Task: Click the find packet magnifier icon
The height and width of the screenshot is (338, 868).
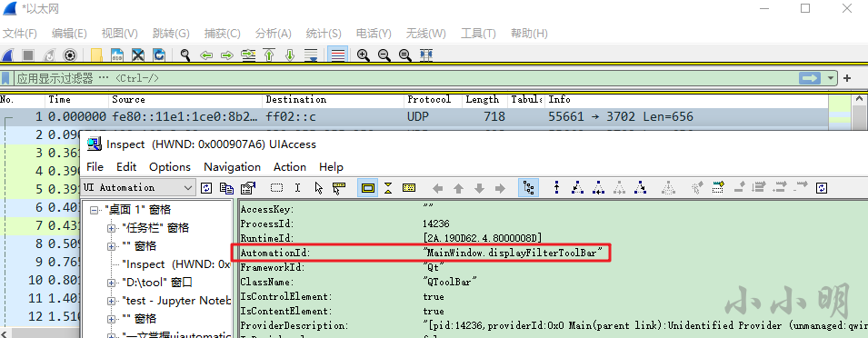Action: click(x=185, y=55)
